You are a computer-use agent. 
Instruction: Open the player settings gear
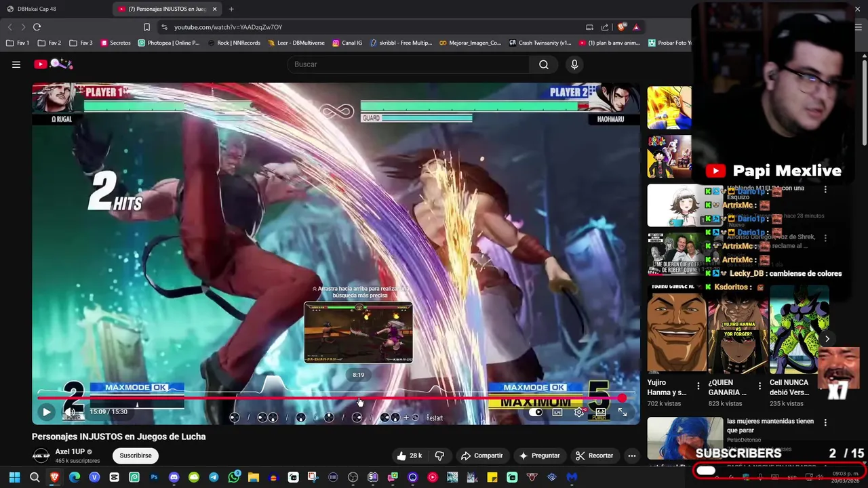[578, 412]
